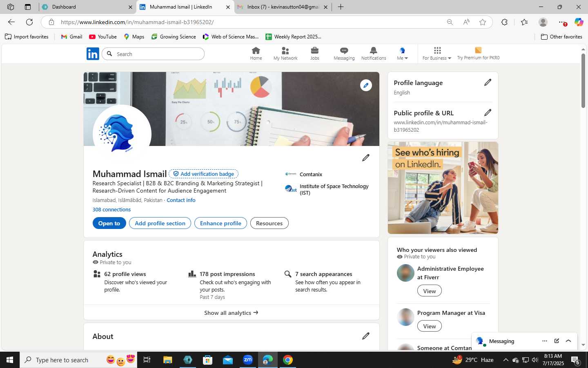Expand the Messaging panel chevron
The width and height of the screenshot is (588, 368).
pyautogui.click(x=568, y=341)
